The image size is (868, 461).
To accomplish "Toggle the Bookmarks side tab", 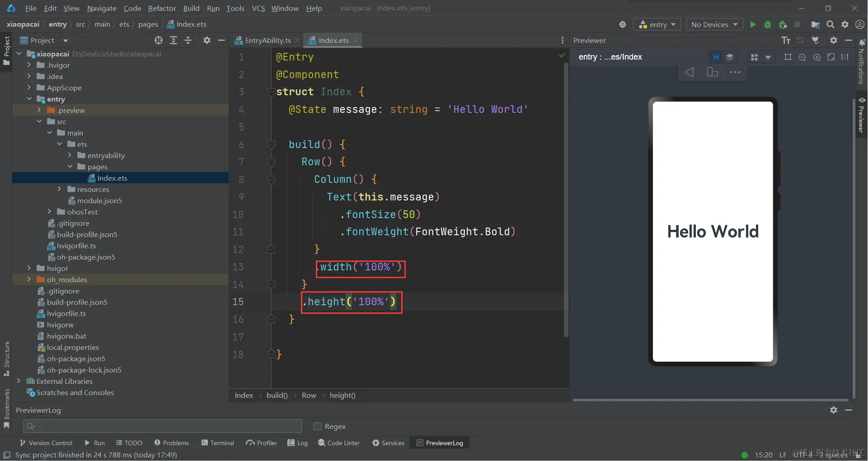I will point(6,409).
